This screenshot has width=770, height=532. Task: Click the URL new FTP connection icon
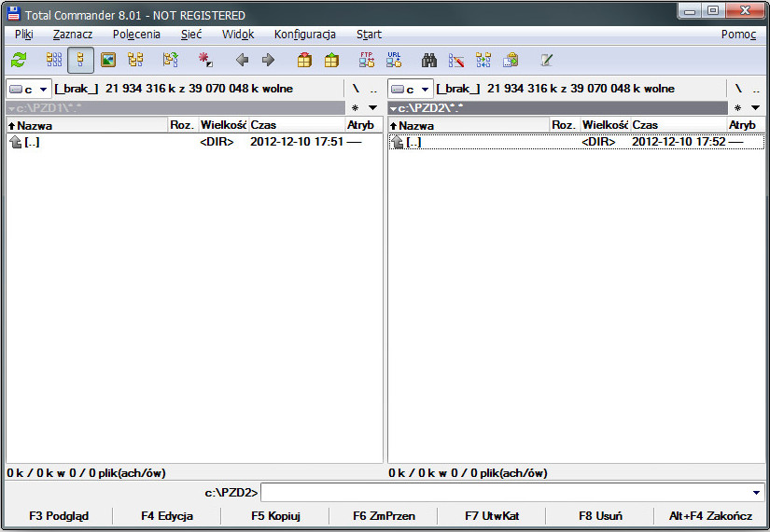point(394,60)
